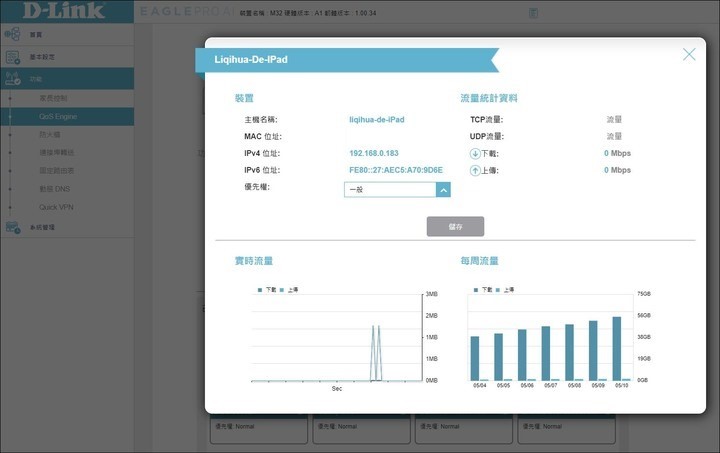Click the 05/04 bar in weekly chart
The width and height of the screenshot is (720, 453).
(475, 358)
